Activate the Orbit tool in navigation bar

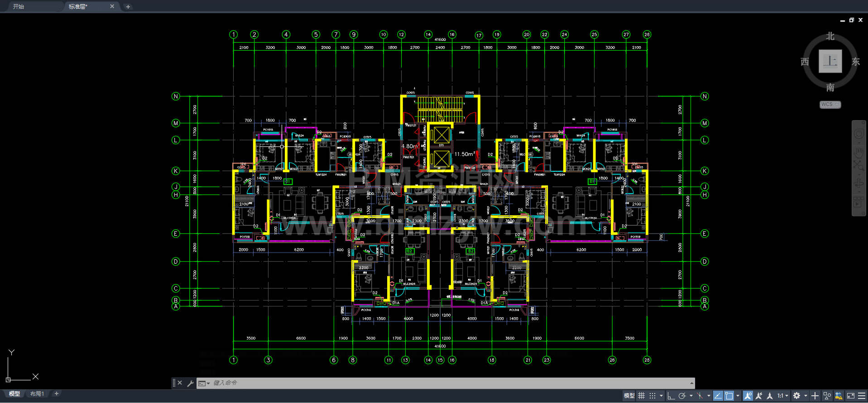pyautogui.click(x=858, y=184)
